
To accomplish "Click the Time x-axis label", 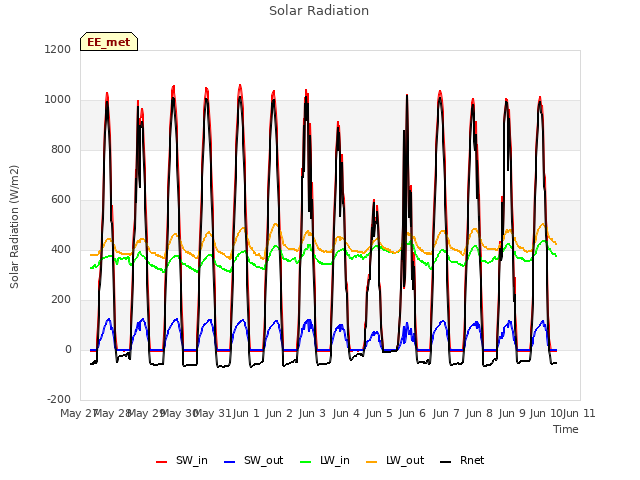I will tap(566, 429).
